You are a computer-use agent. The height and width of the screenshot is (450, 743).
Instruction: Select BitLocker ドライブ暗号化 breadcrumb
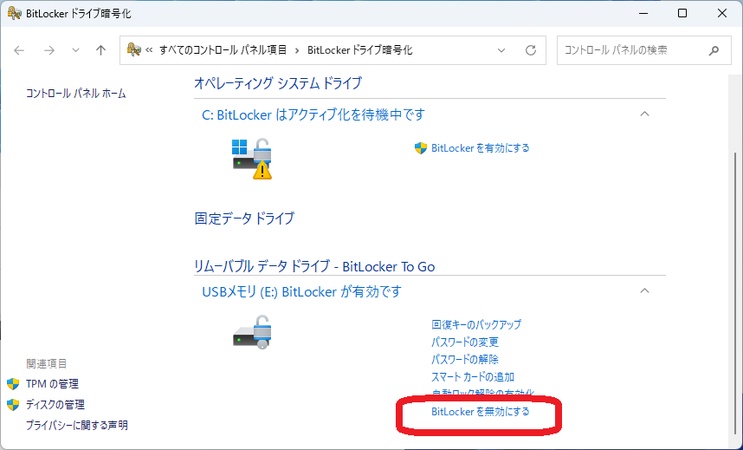click(360, 50)
